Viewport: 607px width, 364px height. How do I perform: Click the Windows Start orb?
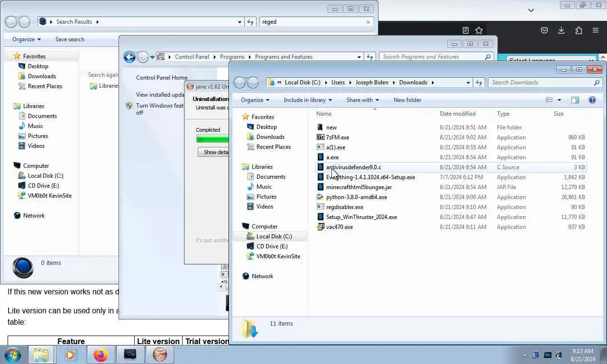click(13, 355)
